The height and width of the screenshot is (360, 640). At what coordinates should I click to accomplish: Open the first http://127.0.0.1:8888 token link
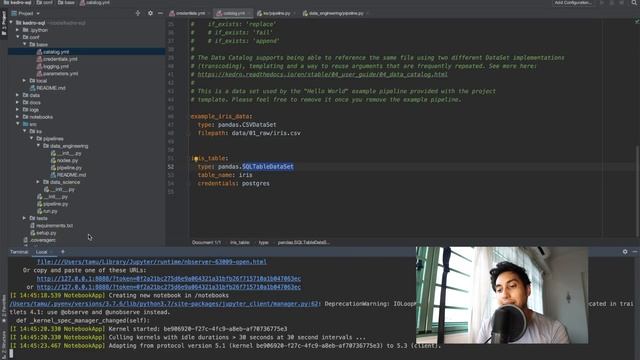(169, 278)
